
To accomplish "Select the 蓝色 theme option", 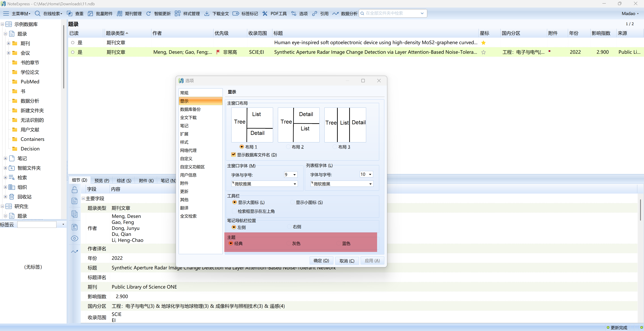I will 339,243.
